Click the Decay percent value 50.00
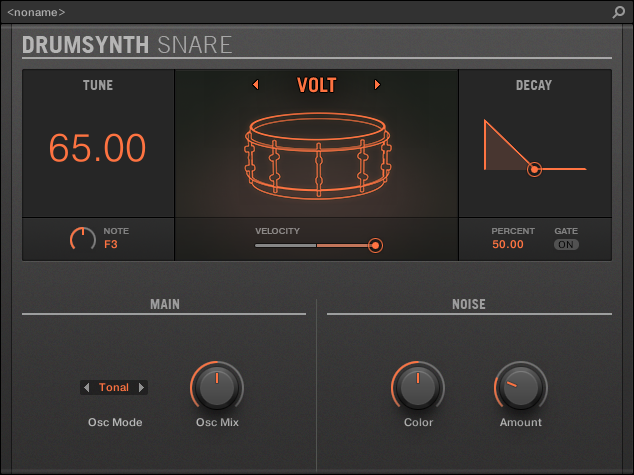The image size is (634, 475). coord(508,244)
